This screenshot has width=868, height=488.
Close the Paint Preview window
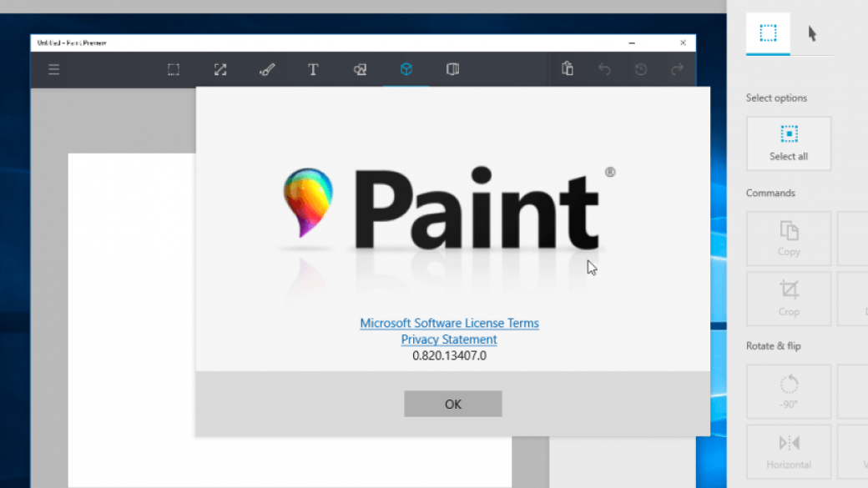683,43
